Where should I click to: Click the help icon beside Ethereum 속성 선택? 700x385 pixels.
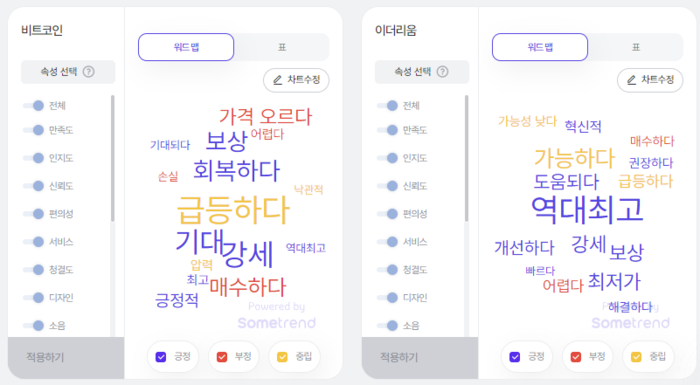[x=442, y=71]
